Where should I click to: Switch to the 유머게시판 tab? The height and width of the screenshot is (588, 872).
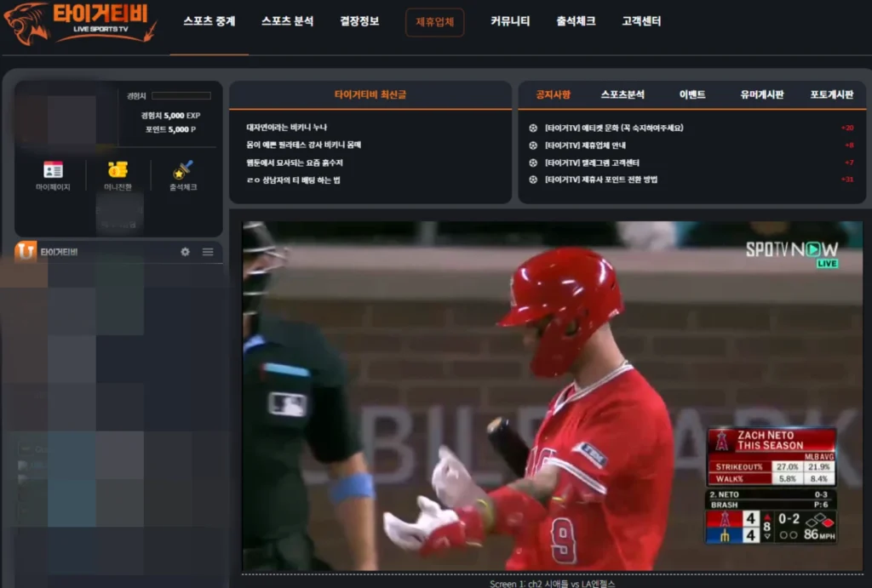pos(761,95)
